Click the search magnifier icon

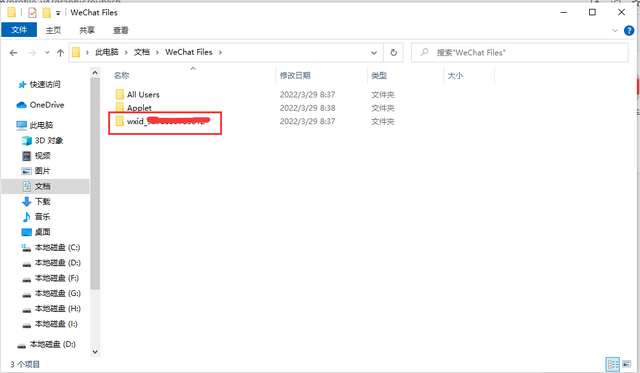point(424,52)
